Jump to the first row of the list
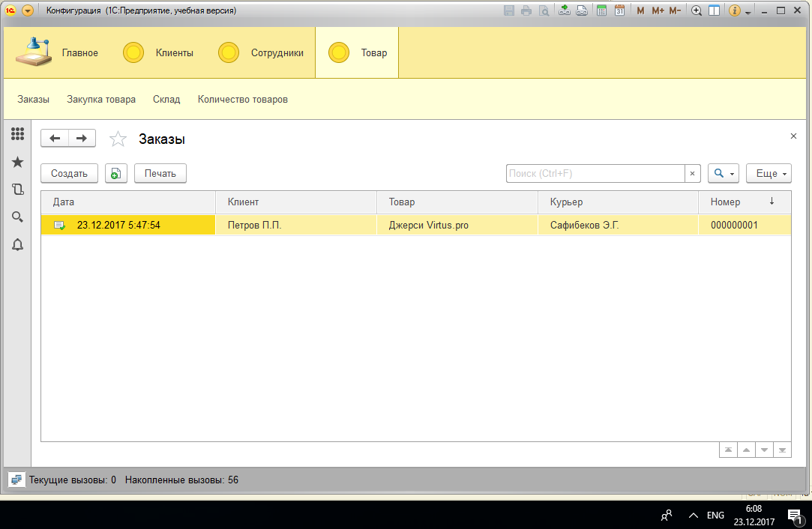812x529 pixels. click(728, 450)
